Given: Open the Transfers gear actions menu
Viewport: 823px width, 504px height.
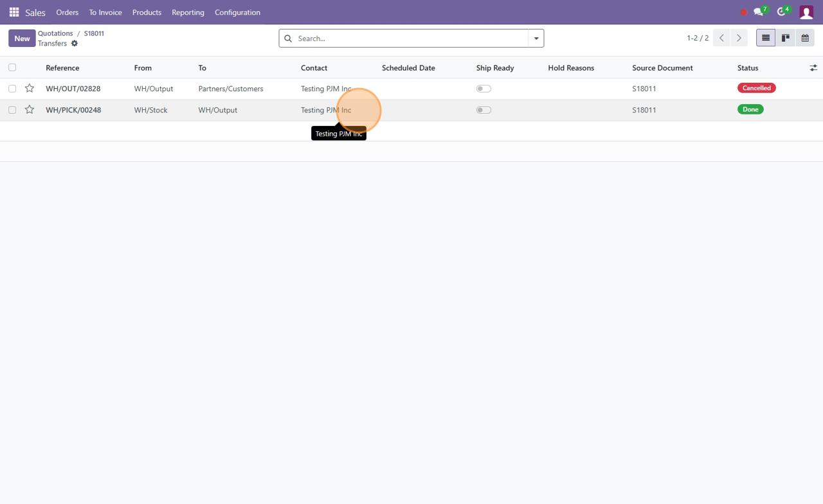Looking at the screenshot, I should [x=75, y=44].
